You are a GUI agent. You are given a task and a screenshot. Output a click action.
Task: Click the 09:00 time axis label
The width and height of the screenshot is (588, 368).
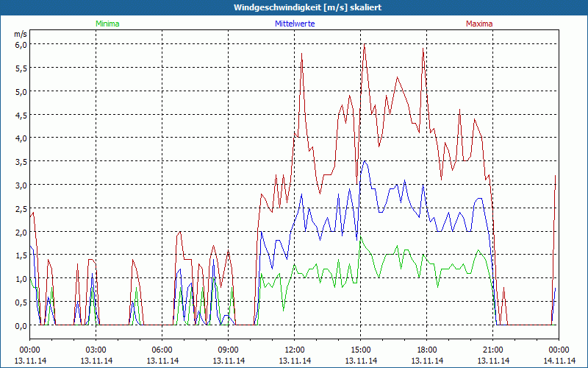[x=229, y=350]
